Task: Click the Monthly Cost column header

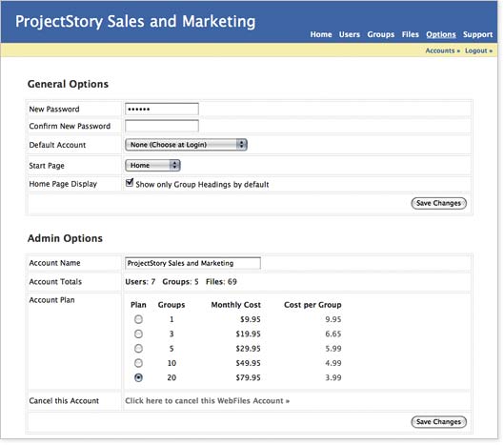Action: pos(235,305)
